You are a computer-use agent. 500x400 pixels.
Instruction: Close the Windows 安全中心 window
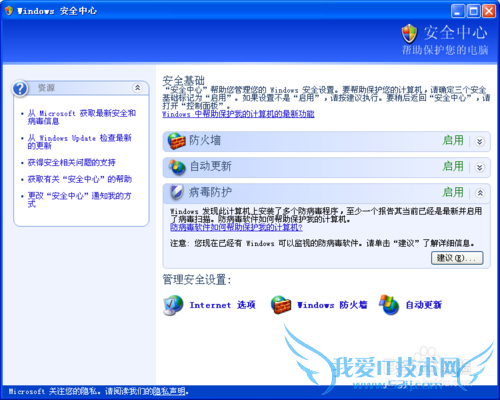click(x=489, y=11)
